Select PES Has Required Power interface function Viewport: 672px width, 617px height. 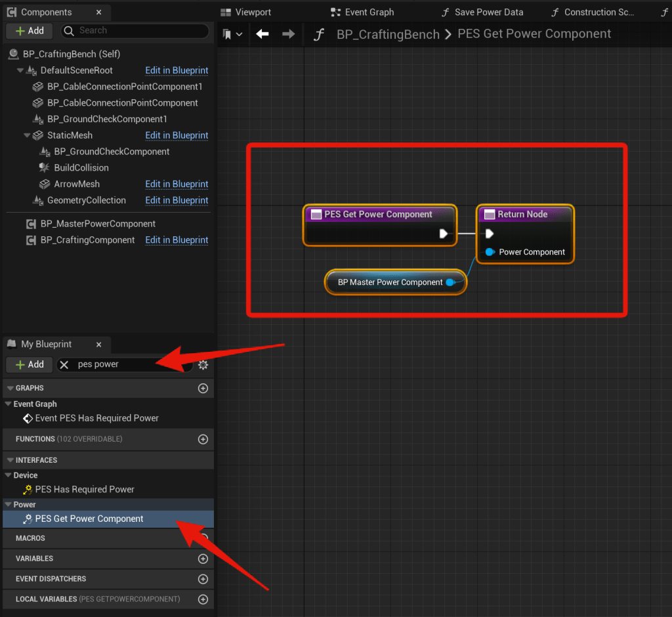pos(84,489)
